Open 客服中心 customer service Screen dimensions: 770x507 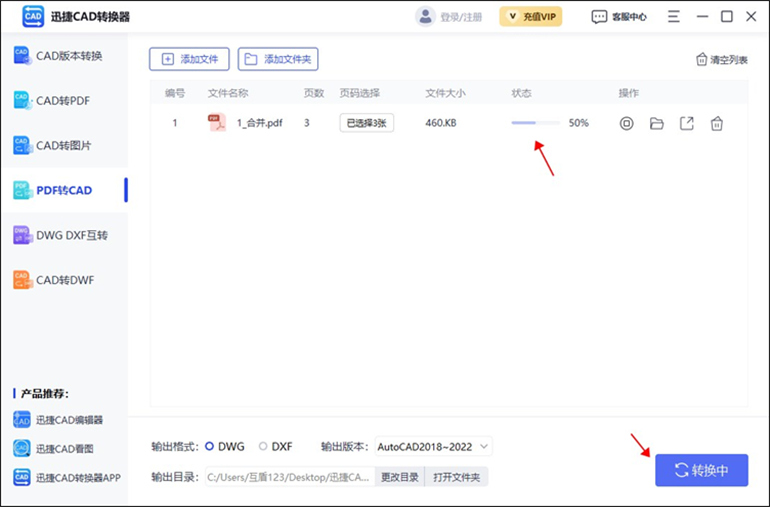(619, 17)
